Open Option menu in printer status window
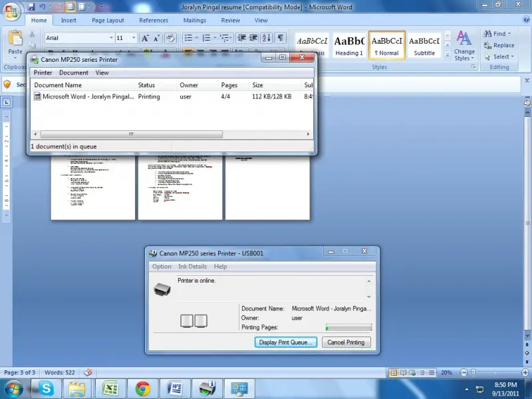Viewport: 532px width, 399px height. click(162, 267)
